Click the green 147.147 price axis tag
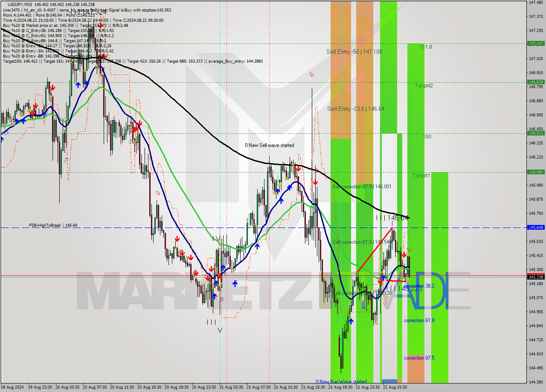 point(536,43)
